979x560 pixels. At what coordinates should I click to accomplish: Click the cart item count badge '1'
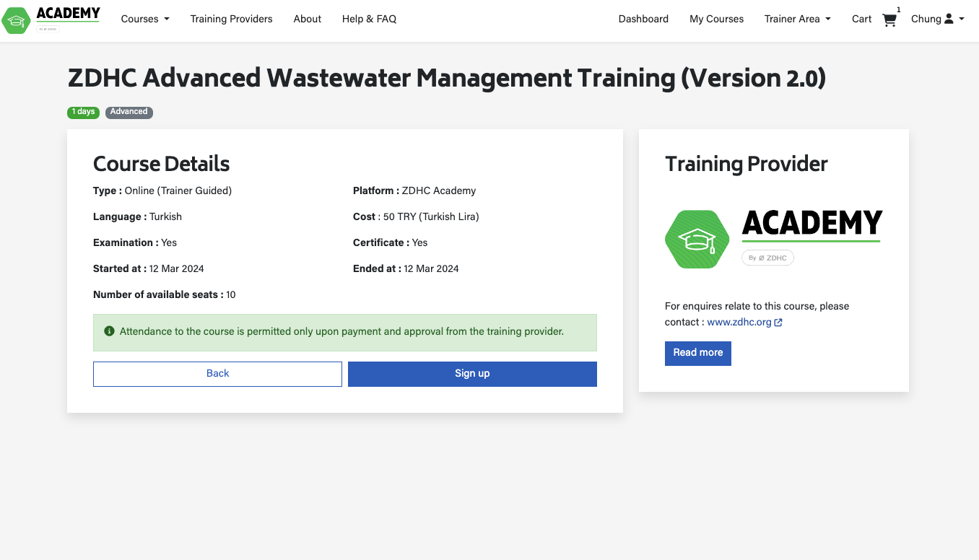click(x=899, y=9)
